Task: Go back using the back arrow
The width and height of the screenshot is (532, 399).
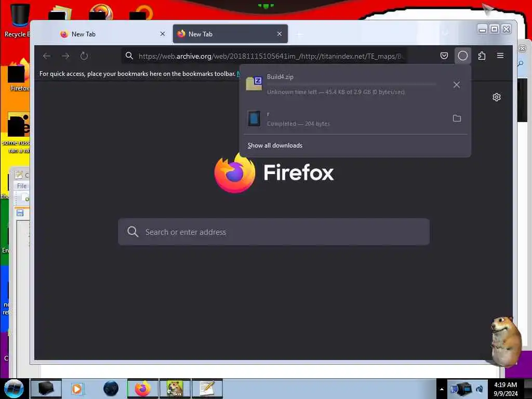Action: 47,56
